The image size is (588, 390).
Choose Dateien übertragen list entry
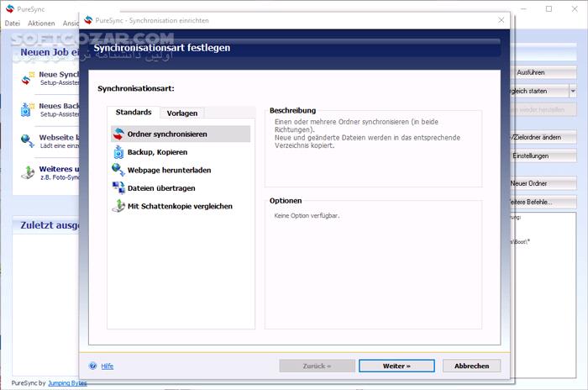[x=181, y=188]
